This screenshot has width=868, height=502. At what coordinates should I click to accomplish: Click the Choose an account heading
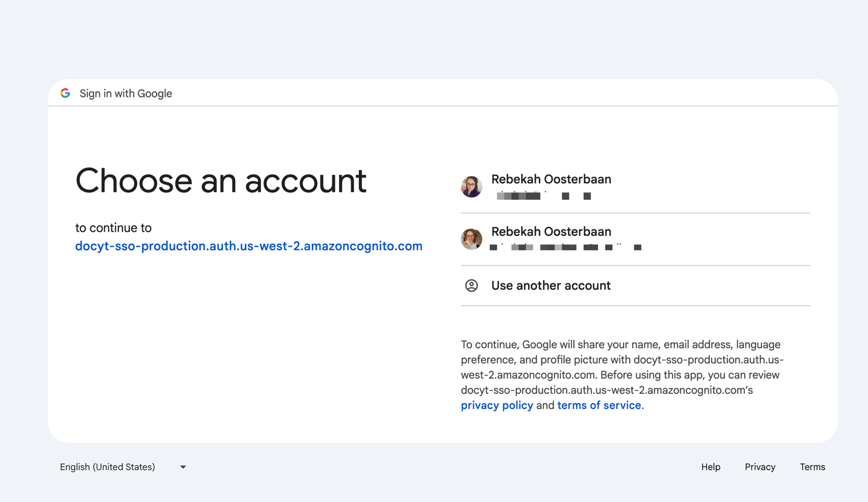point(221,181)
